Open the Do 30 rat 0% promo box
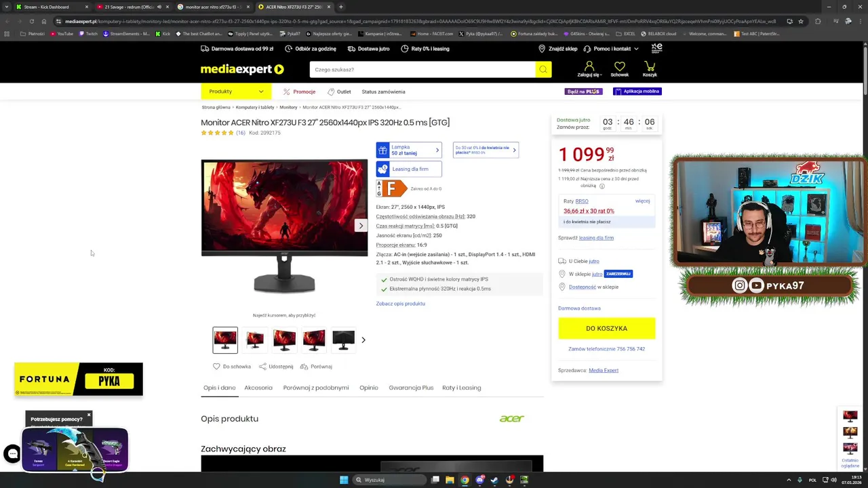The height and width of the screenshot is (488, 868). pyautogui.click(x=486, y=150)
